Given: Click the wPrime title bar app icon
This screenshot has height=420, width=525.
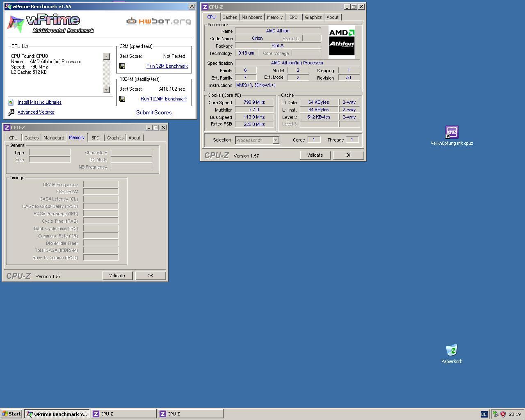Looking at the screenshot, I should (8, 7).
